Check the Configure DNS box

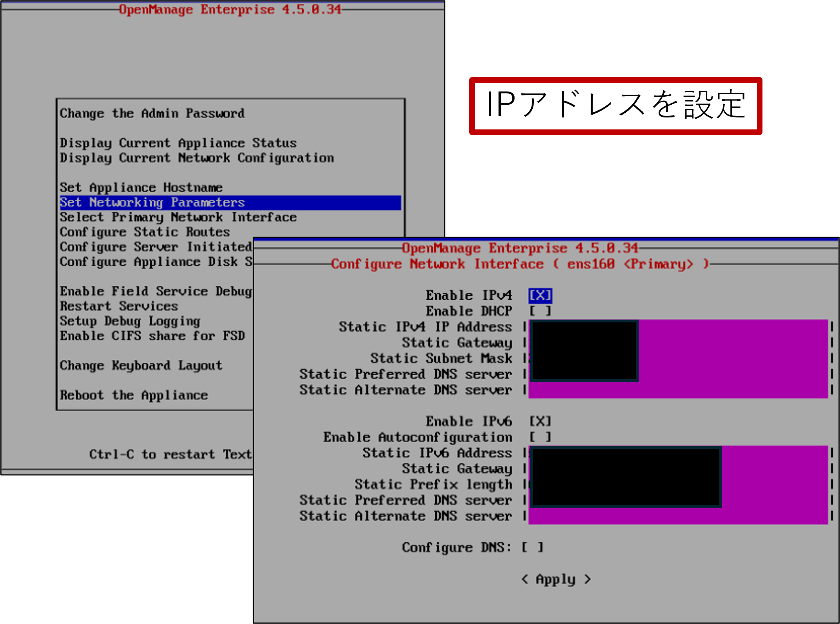pyautogui.click(x=532, y=547)
